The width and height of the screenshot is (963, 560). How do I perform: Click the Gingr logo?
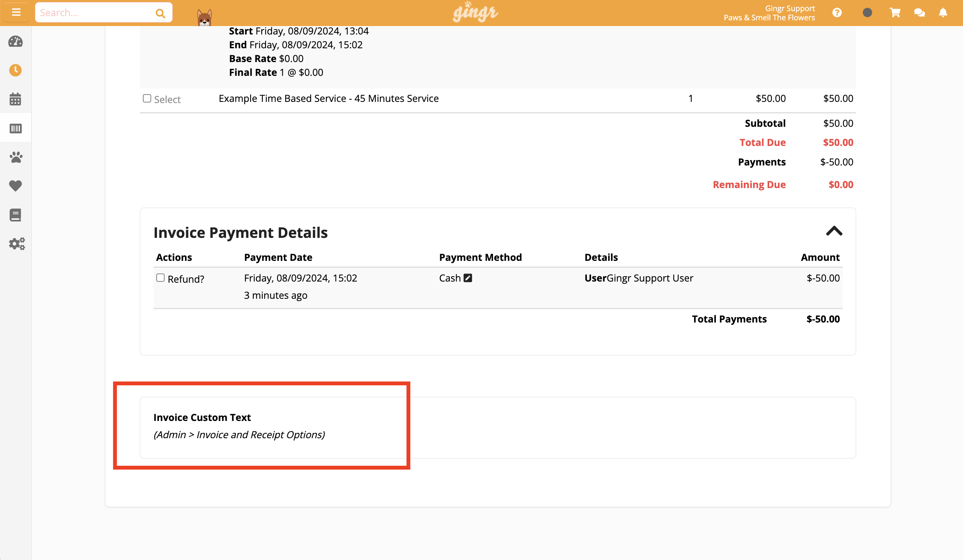click(475, 12)
